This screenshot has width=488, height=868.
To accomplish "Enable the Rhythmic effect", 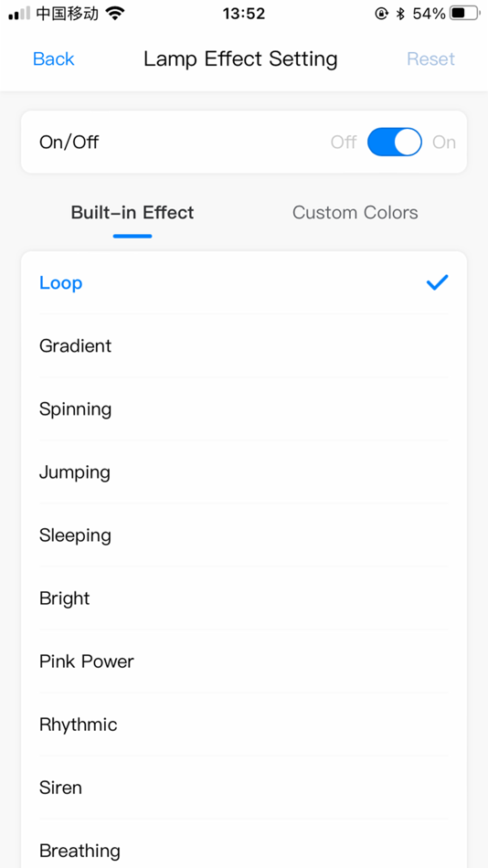I will point(244,725).
